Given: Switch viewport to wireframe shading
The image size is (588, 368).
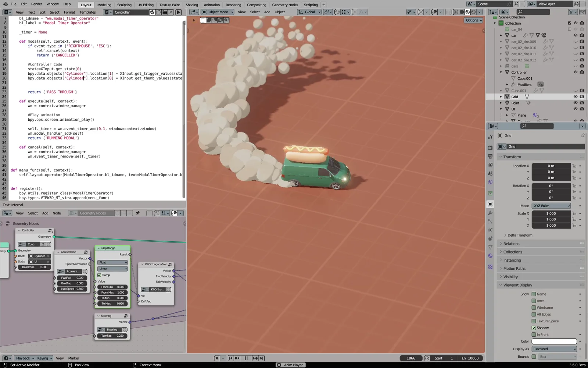Looking at the screenshot, I should click(x=456, y=12).
